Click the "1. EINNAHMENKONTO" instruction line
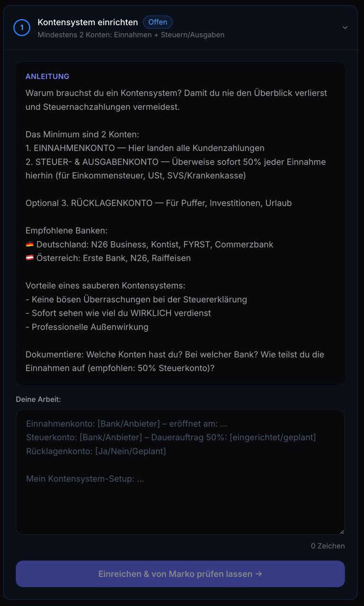This screenshot has width=364, height=606. click(145, 148)
